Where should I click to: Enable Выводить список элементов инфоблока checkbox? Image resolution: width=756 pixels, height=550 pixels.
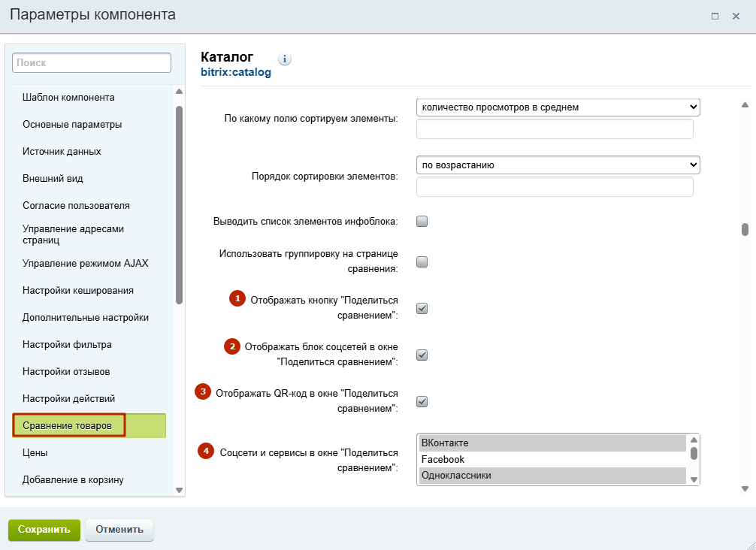(422, 221)
